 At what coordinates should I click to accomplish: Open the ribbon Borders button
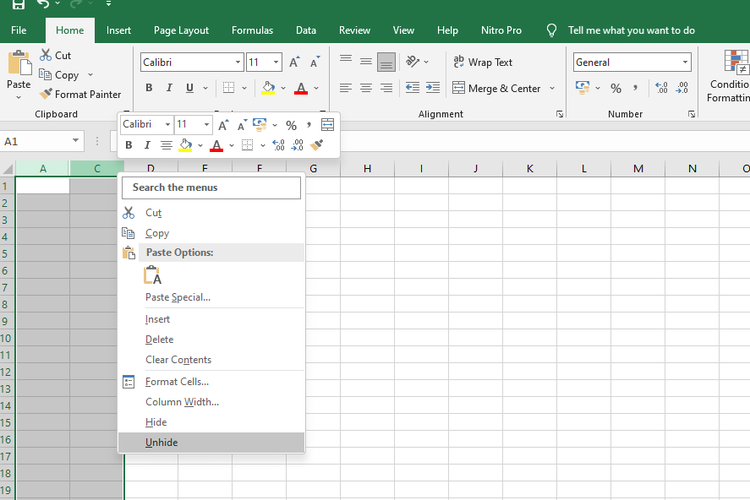coord(229,88)
